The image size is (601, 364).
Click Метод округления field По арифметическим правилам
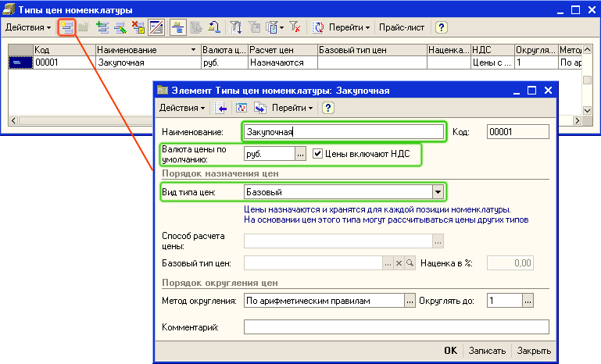click(324, 301)
